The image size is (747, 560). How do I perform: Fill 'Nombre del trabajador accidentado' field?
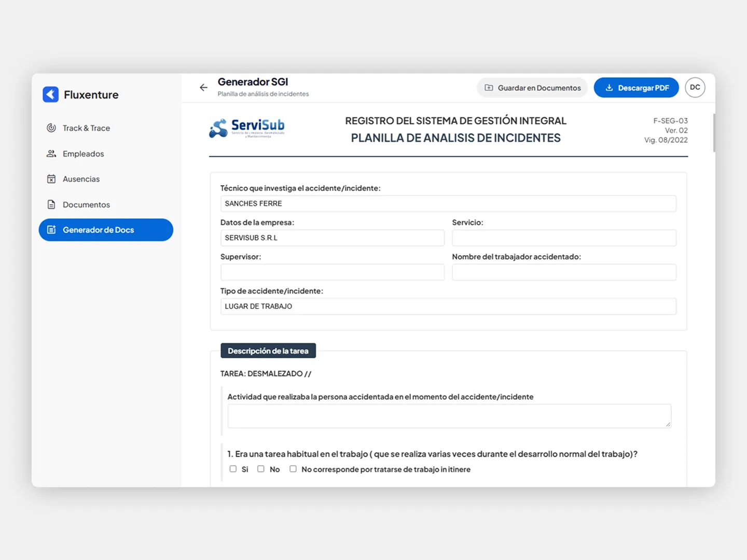564,272
